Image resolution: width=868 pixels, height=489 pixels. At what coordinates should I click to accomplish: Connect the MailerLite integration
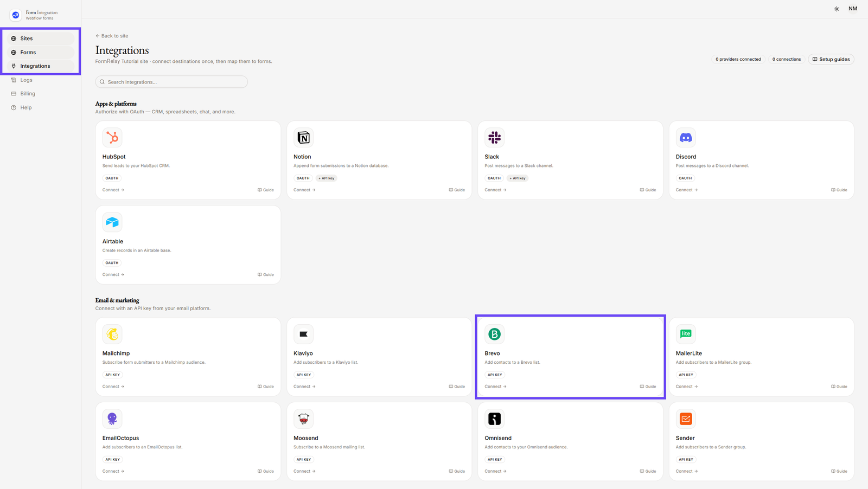pos(687,387)
